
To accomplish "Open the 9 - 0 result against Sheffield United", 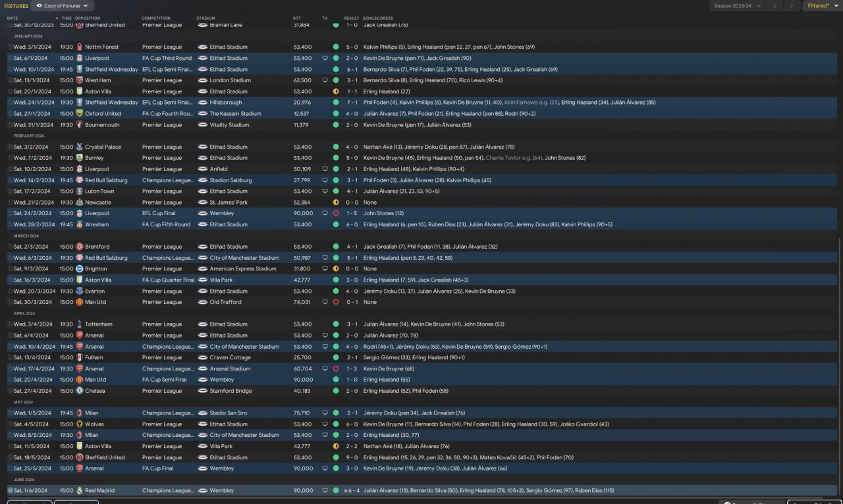I will 352,457.
